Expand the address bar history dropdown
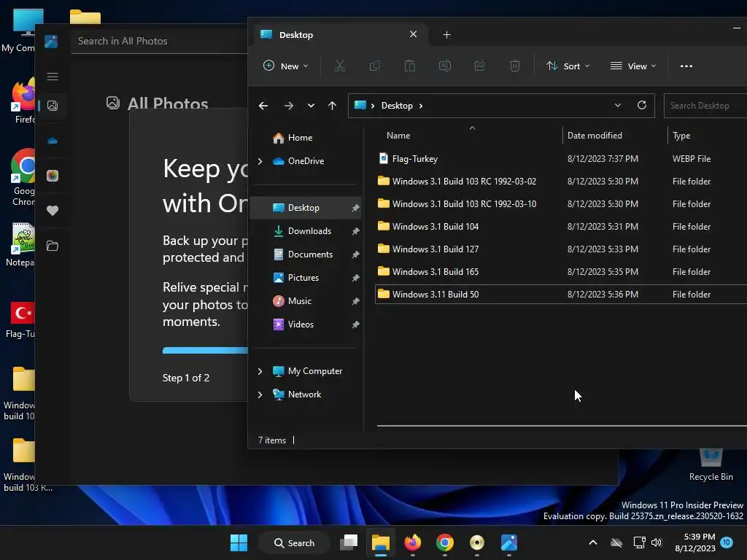 tap(617, 105)
